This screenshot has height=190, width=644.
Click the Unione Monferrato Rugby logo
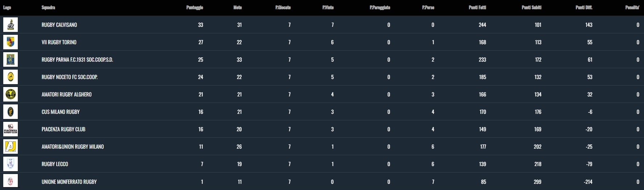(11, 181)
